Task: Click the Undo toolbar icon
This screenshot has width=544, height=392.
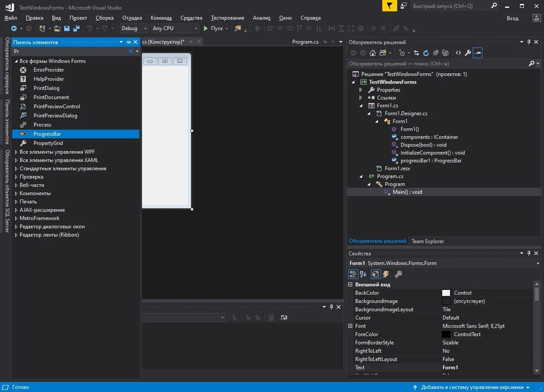Action: 90,28
